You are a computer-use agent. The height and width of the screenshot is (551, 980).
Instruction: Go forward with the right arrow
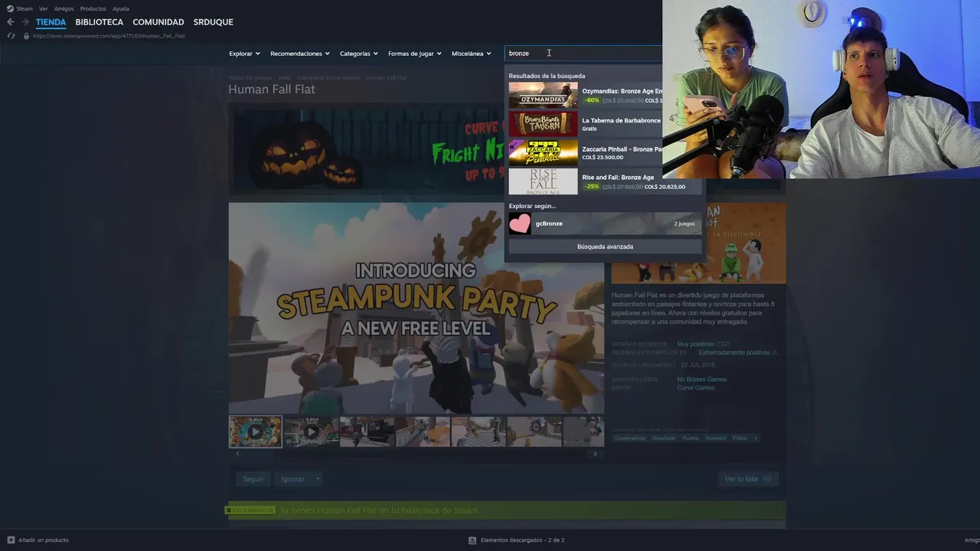(25, 22)
